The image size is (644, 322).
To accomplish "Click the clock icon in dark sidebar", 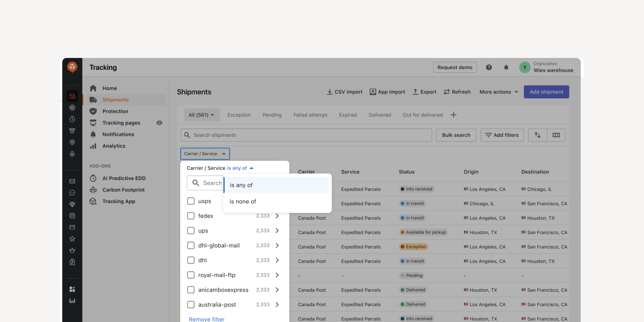I will [72, 119].
